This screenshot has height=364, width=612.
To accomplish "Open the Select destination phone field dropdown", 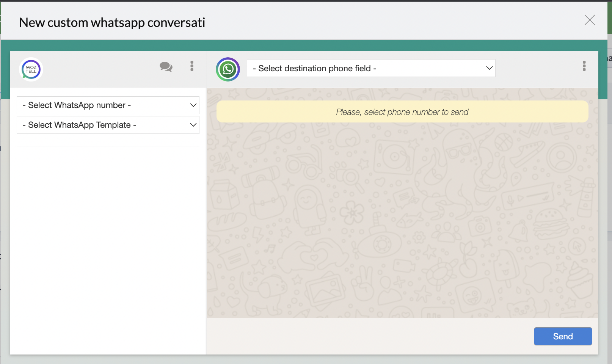I will tap(371, 68).
